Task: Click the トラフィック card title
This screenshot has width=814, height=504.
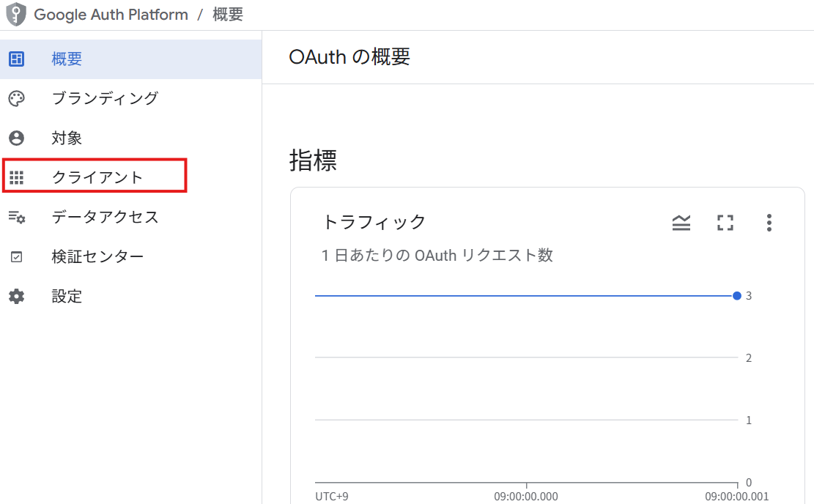Action: (374, 222)
